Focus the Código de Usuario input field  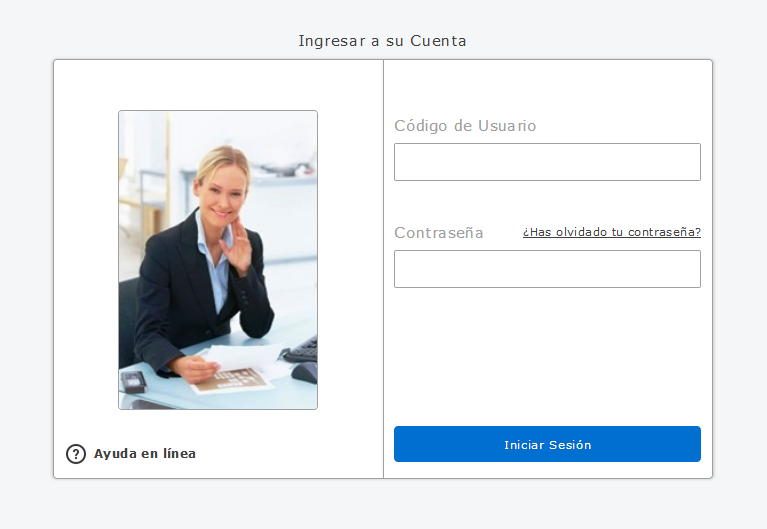(x=547, y=162)
